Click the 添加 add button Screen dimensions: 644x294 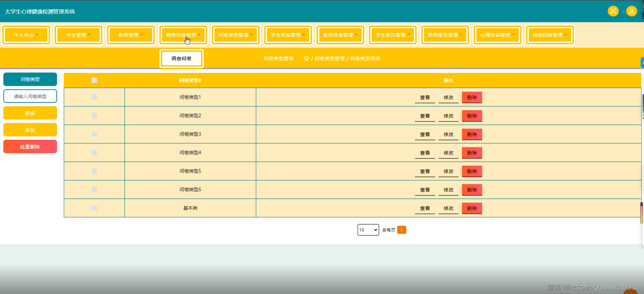(x=30, y=130)
